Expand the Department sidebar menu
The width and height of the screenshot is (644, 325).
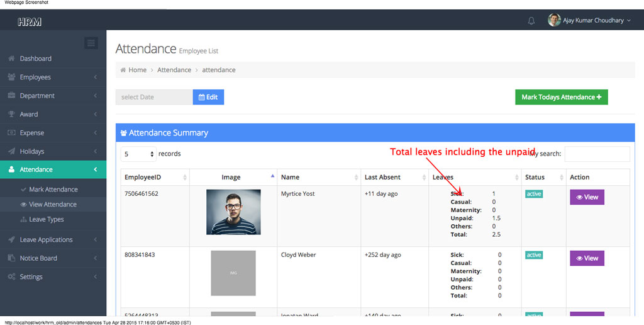click(x=37, y=96)
